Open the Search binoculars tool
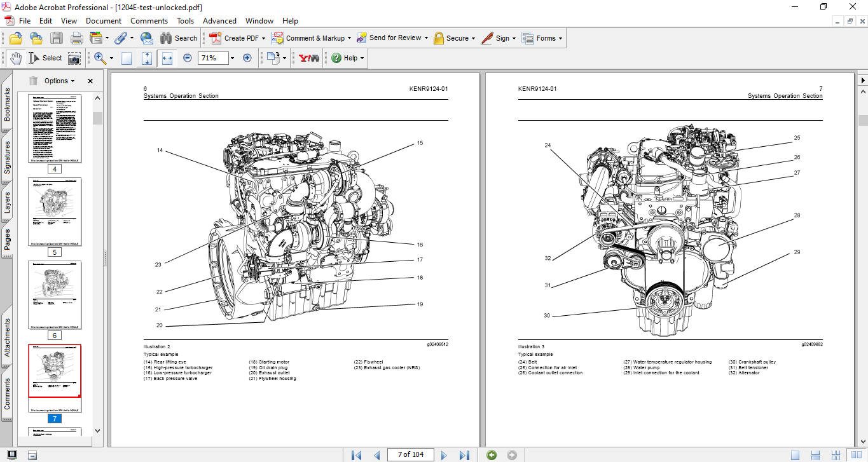This screenshot has height=462, width=868. tap(167, 37)
